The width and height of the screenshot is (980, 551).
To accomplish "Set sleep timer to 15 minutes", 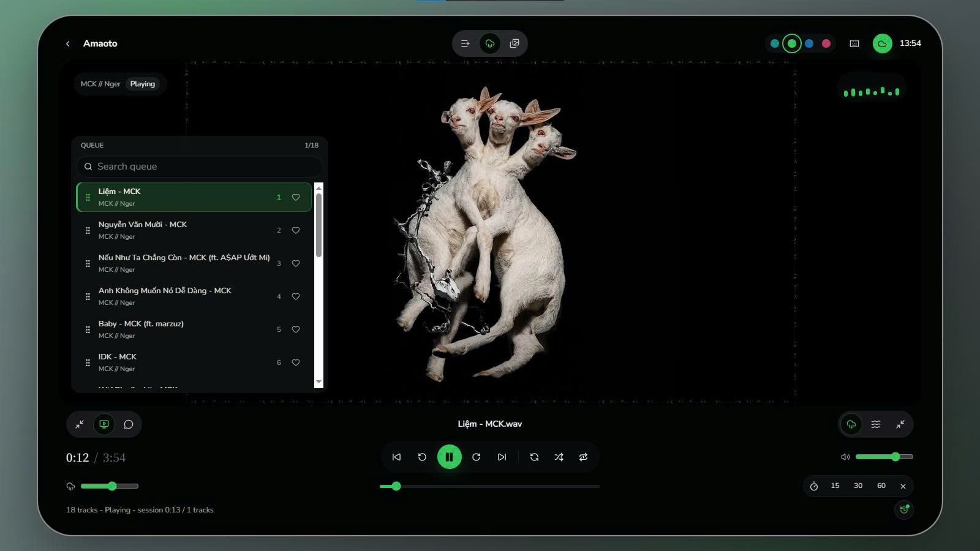I will [835, 485].
